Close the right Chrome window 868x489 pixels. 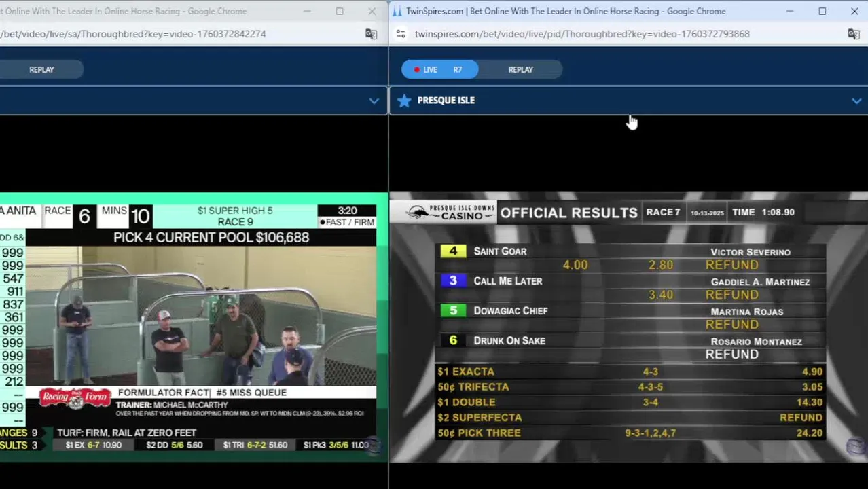pos(854,12)
